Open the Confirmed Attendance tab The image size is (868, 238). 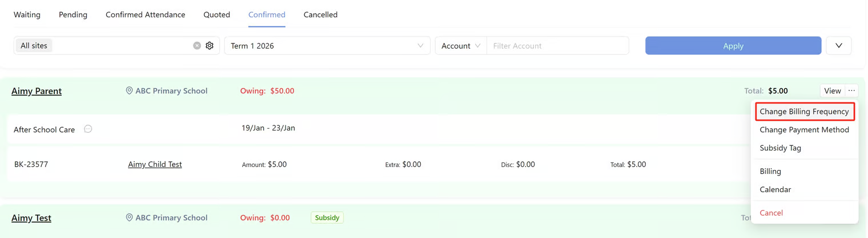coord(146,15)
